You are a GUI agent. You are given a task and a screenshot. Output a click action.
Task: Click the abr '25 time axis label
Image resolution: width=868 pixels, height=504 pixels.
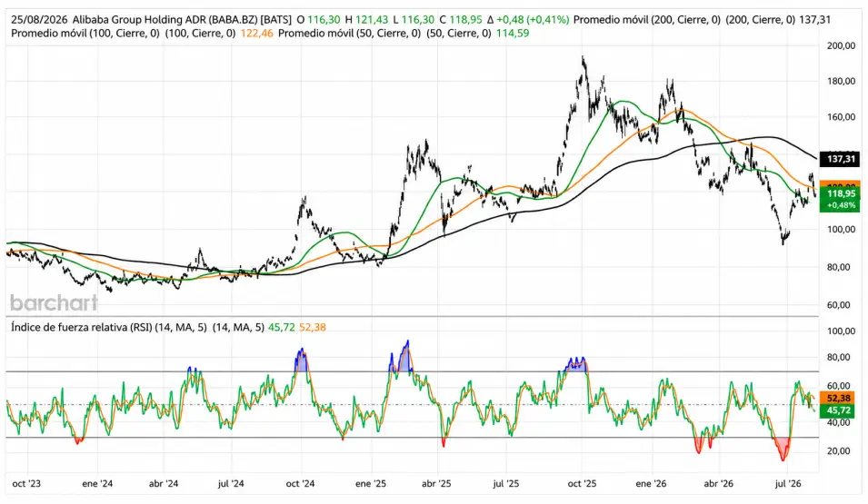436,483
